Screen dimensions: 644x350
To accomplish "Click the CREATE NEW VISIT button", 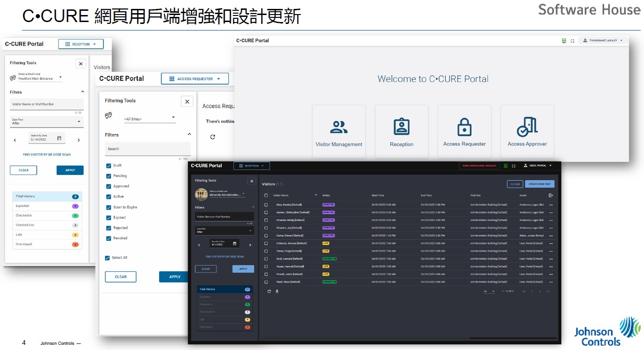I will (x=539, y=184).
